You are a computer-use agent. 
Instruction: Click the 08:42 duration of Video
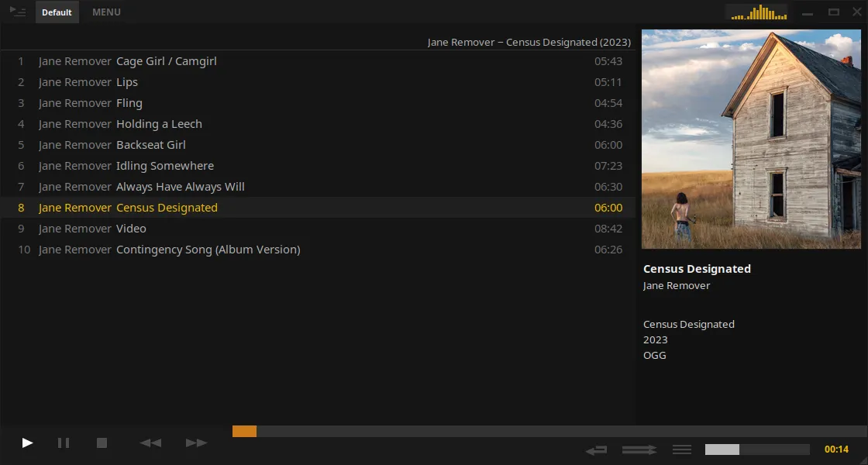(608, 229)
